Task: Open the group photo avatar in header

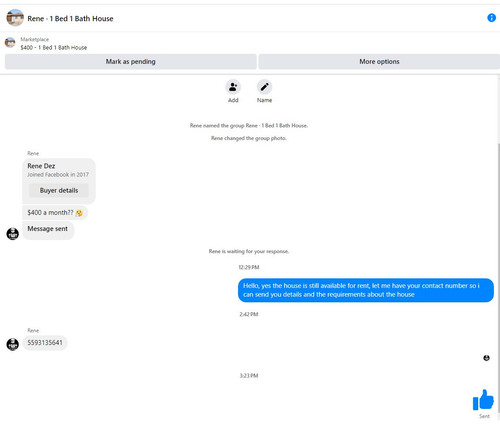Action: click(15, 18)
